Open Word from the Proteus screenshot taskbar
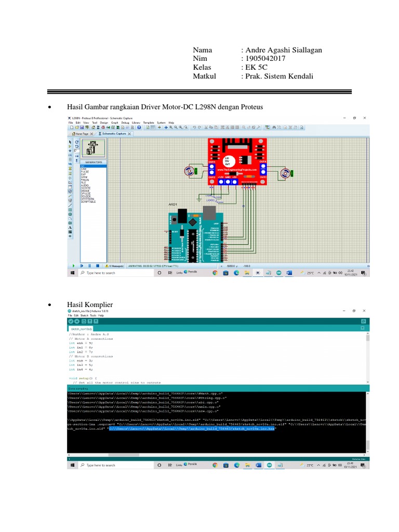 [x=289, y=273]
